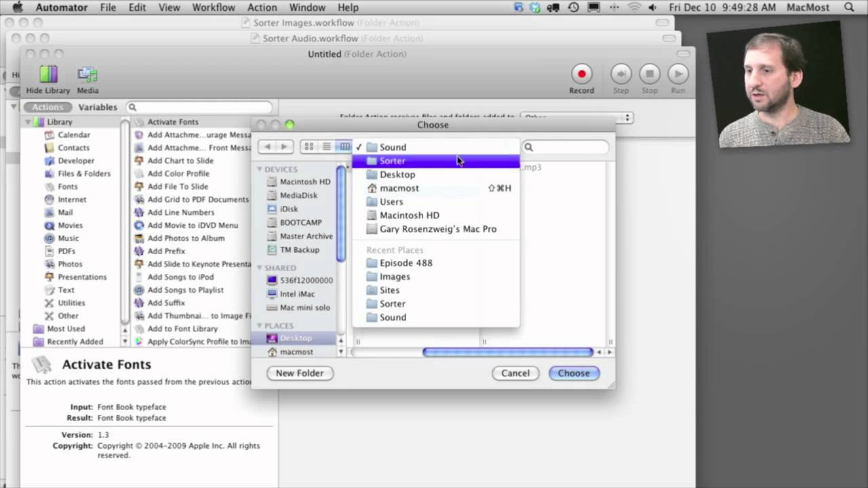
Task: Switch to the Variables tab
Action: 98,107
